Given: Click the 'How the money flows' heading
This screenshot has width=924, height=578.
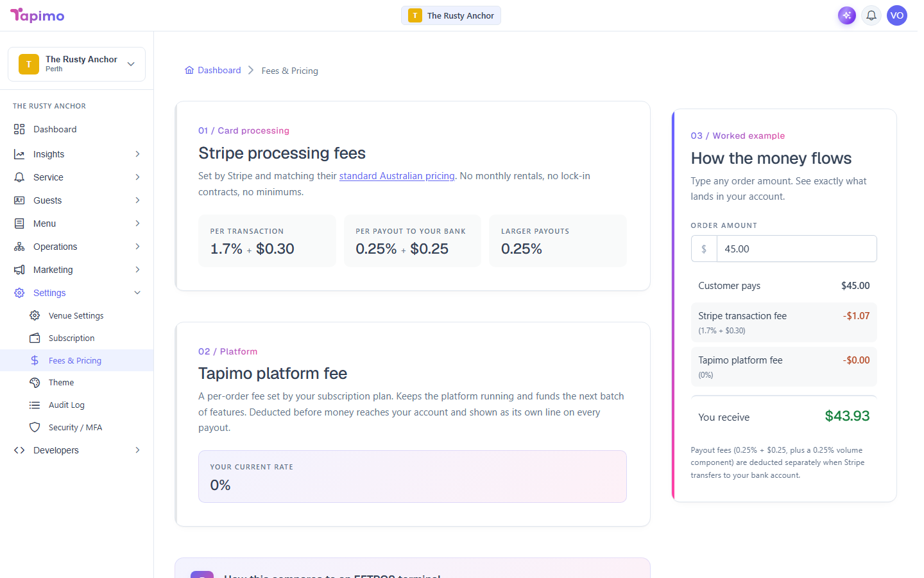Looking at the screenshot, I should tap(771, 158).
